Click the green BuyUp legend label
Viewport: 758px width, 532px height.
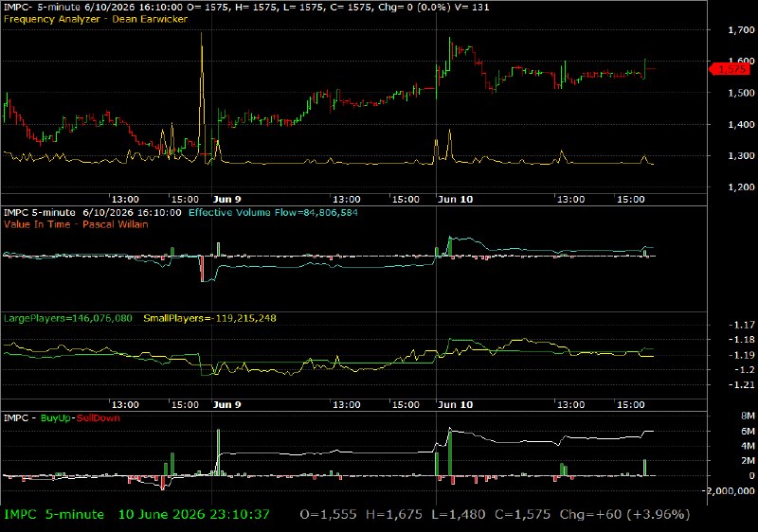56,418
